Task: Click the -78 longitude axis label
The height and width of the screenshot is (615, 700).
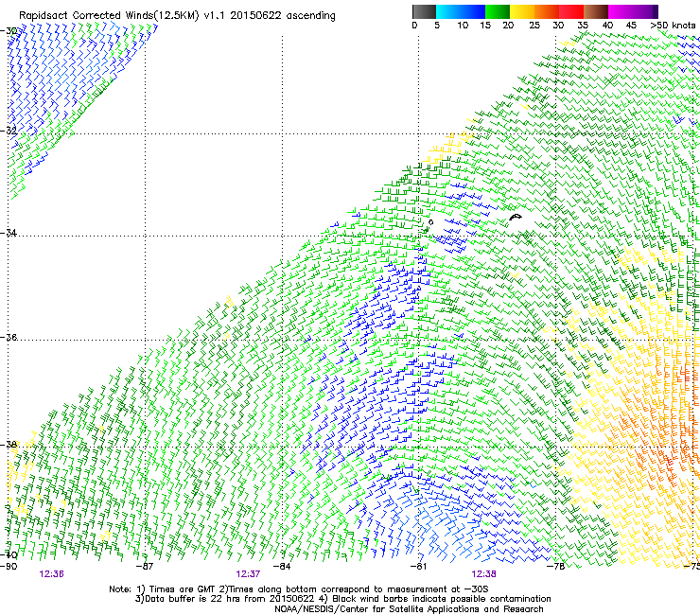Action: click(x=556, y=566)
